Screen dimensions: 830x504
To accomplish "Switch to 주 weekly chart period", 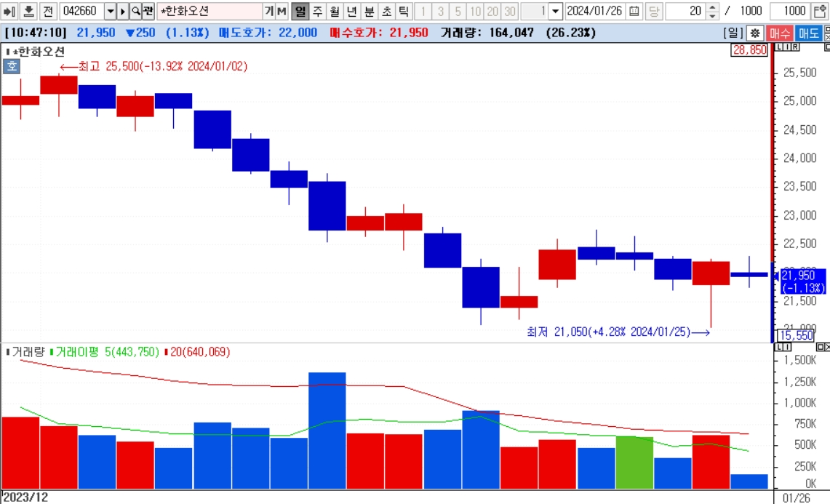I will pyautogui.click(x=318, y=11).
